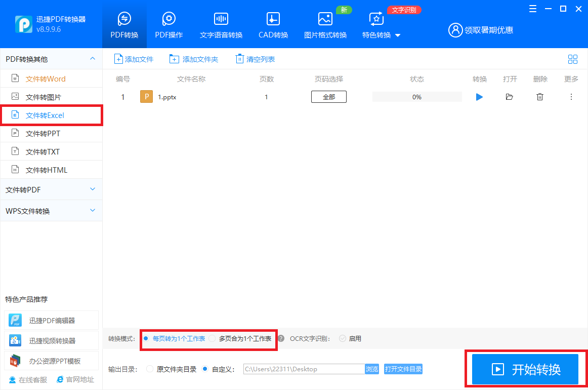588x390 pixels.
Task: Collapse the PDF转换其他 section
Action: pyautogui.click(x=93, y=59)
